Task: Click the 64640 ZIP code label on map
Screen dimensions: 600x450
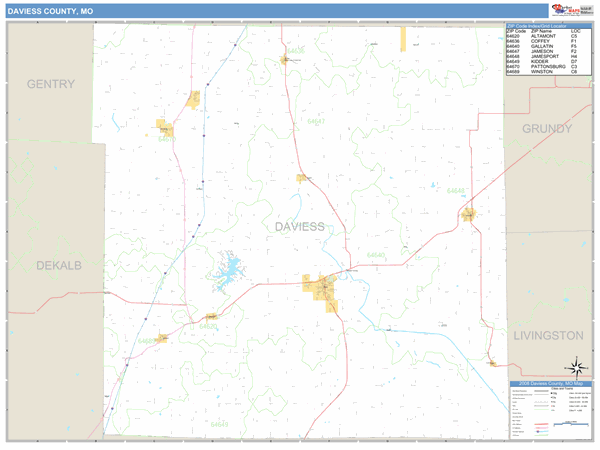Action: [376, 255]
